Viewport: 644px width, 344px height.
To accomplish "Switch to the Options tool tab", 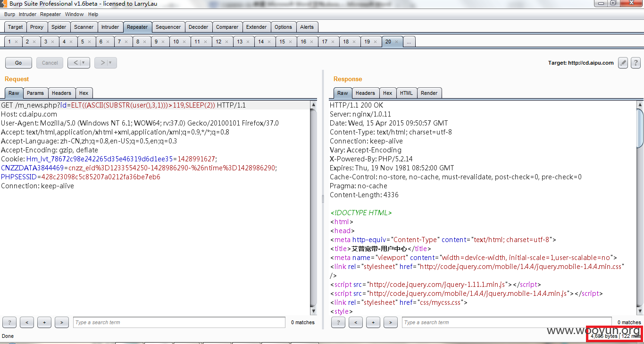I will click(284, 27).
